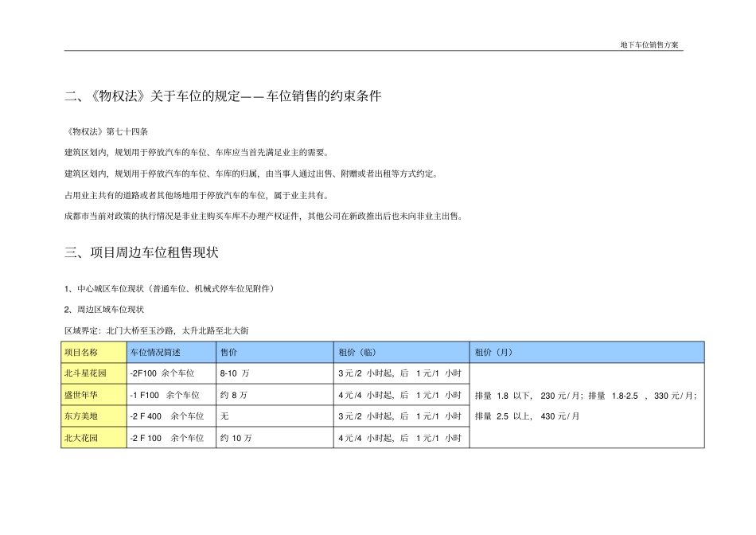Click the line 区域界定：北门大桥至玉沙路
The image size is (756, 535).
157,330
